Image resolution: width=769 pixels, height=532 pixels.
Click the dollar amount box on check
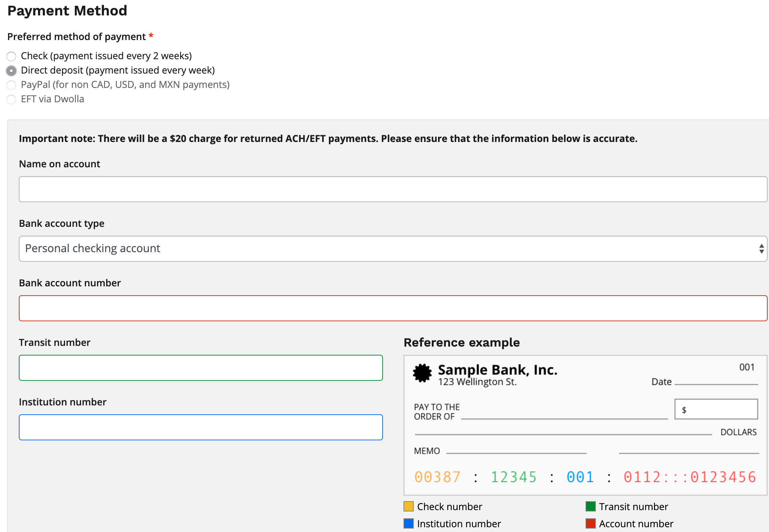coord(716,409)
